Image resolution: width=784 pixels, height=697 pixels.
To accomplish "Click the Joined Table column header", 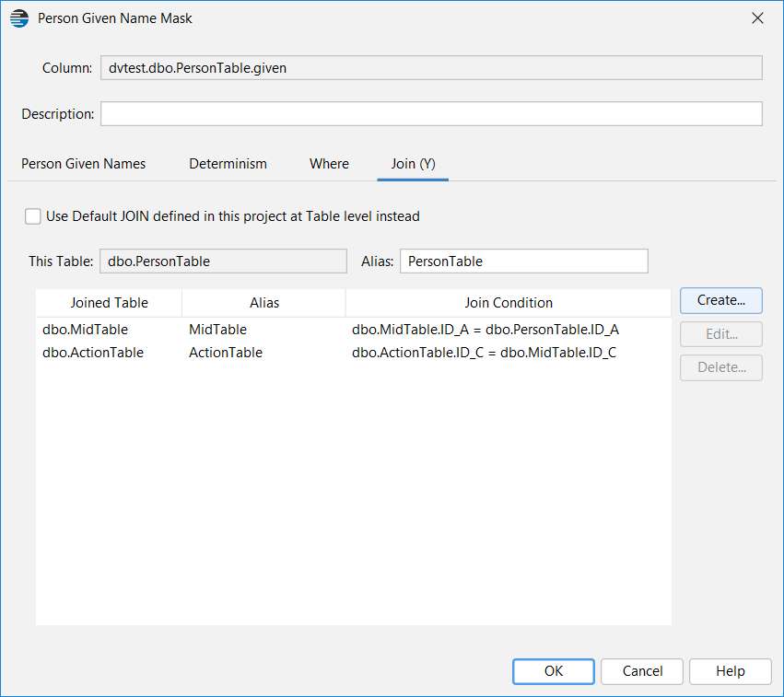I will [109, 303].
